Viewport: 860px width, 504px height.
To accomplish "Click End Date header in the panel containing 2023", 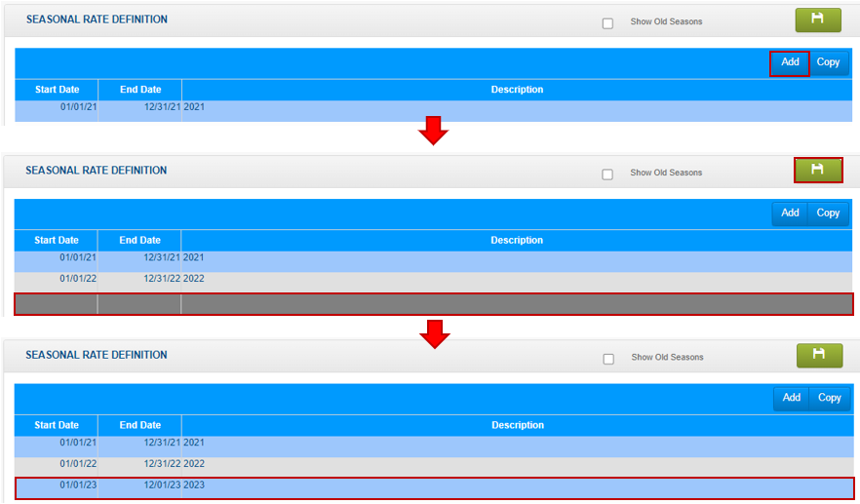I will pos(140,426).
